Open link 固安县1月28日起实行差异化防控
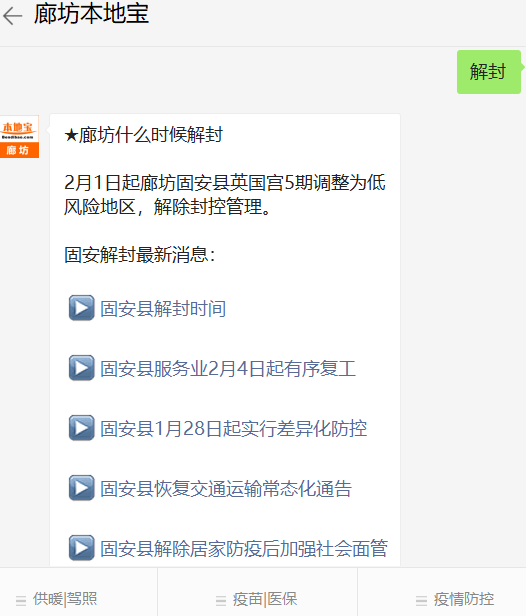The image size is (526, 616). (234, 428)
